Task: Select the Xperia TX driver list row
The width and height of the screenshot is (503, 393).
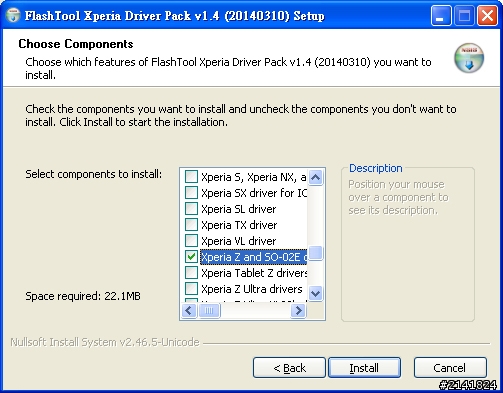Action: click(239, 225)
